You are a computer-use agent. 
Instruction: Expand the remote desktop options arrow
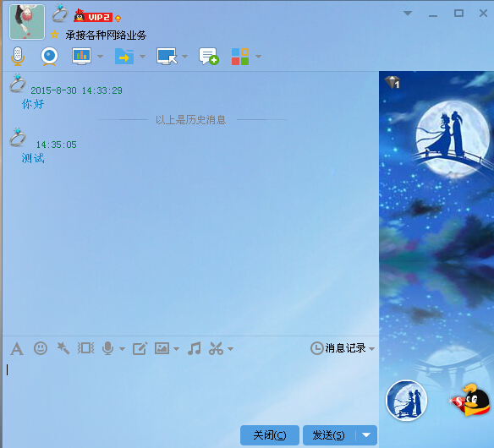(185, 57)
